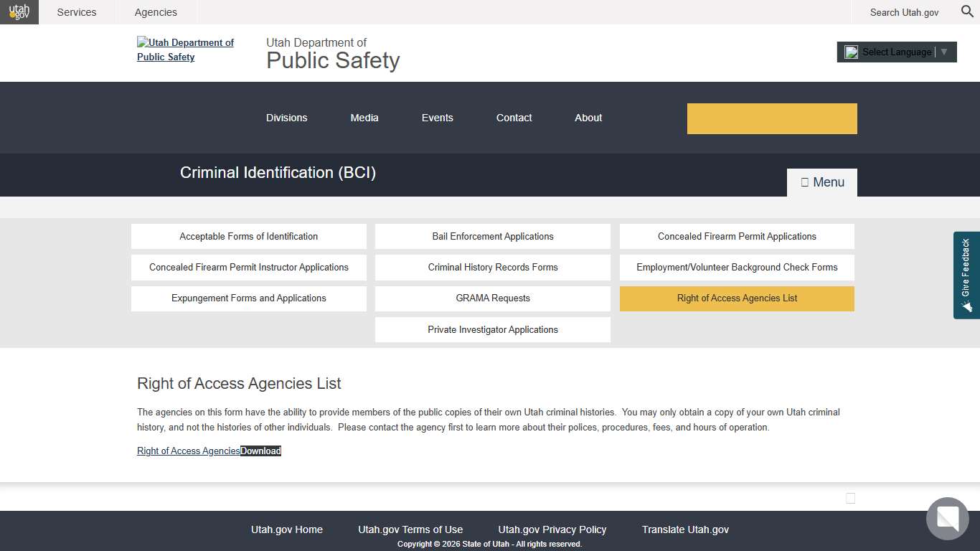Click the square icon inside the Menu button
The width and height of the screenshot is (980, 551).
point(806,182)
